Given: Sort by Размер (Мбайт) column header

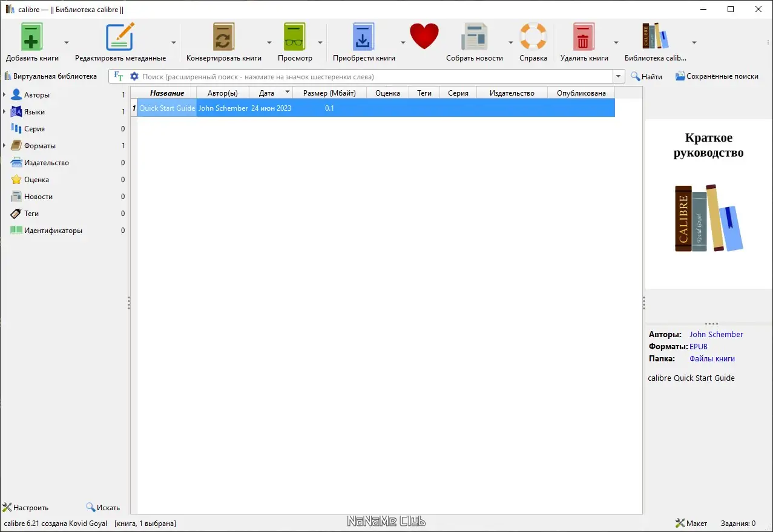Looking at the screenshot, I should click(329, 93).
